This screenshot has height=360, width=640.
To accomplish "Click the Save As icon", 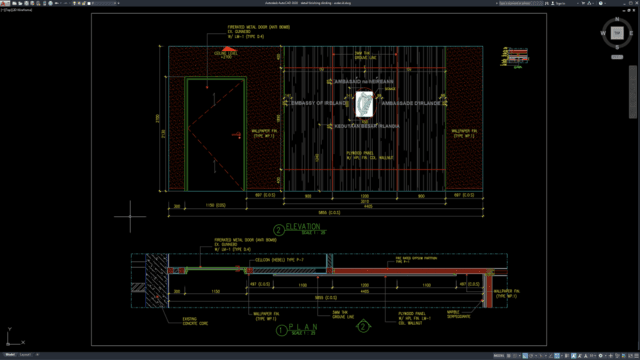I will click(32, 3).
